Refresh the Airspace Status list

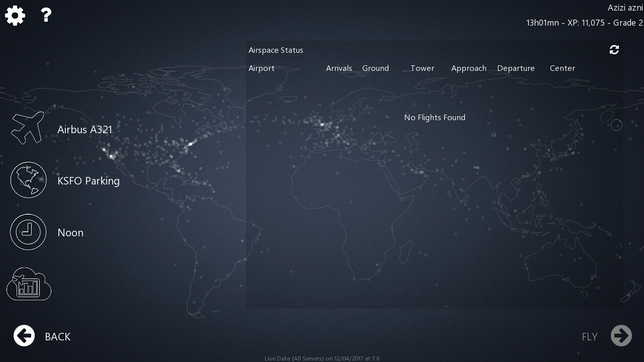pos(614,50)
